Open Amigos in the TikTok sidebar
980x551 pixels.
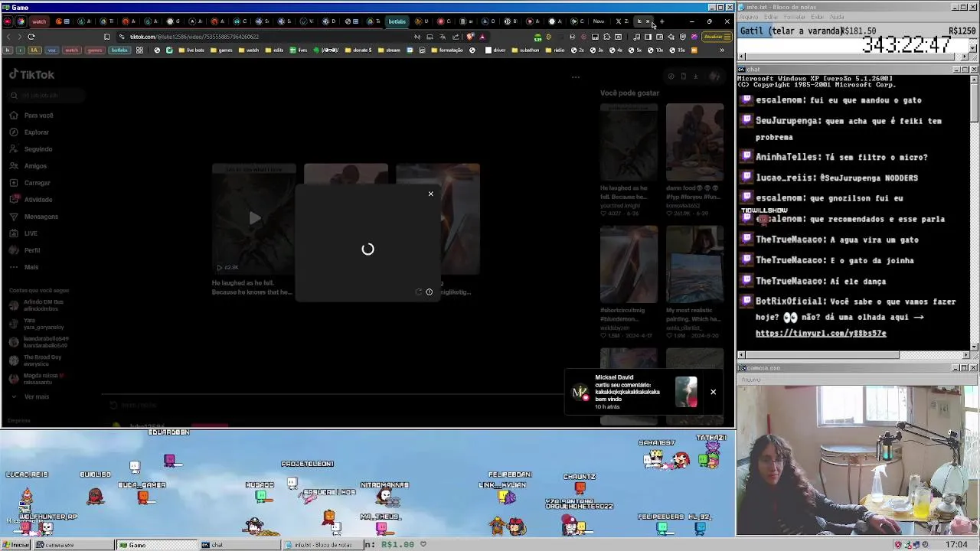pos(35,166)
